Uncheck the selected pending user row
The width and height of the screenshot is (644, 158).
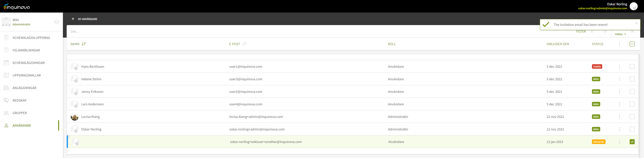pos(632,142)
